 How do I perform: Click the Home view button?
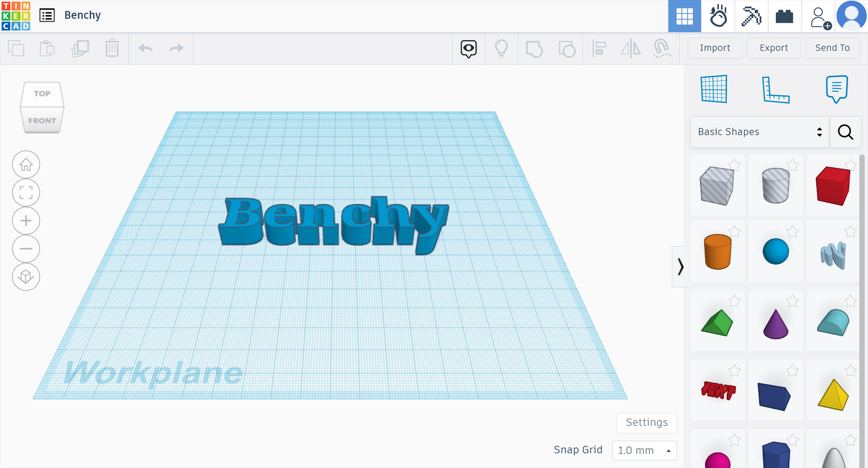tap(26, 165)
